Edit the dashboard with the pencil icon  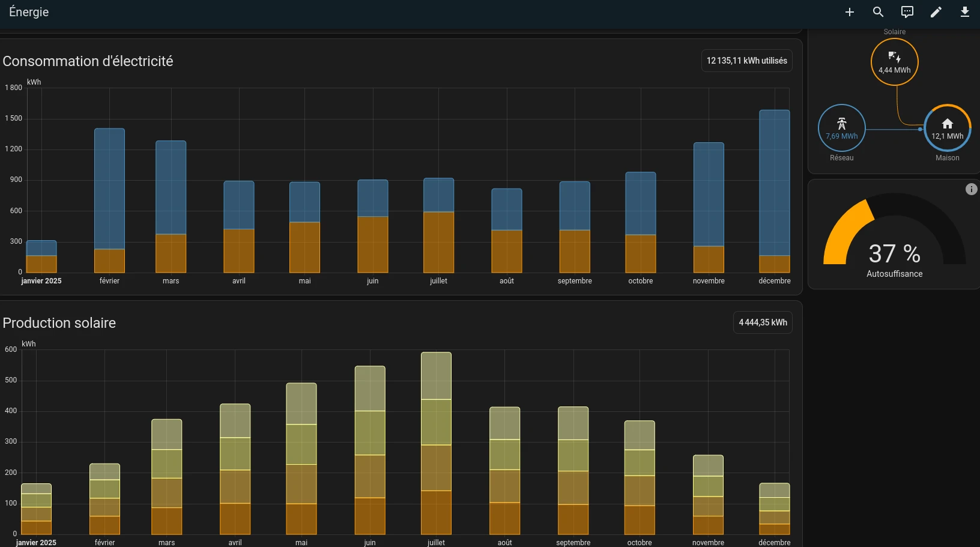[936, 12]
